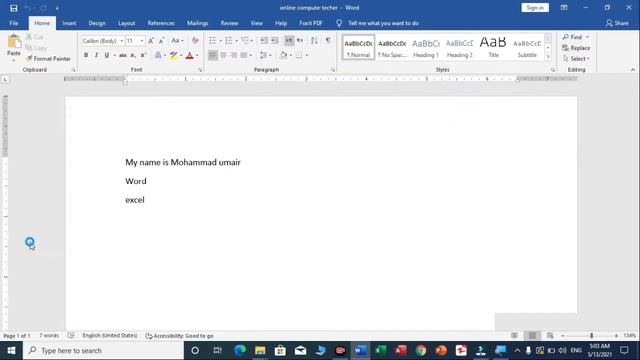The height and width of the screenshot is (360, 640).
Task: Click the 7 words count in status bar
Action: tap(49, 336)
